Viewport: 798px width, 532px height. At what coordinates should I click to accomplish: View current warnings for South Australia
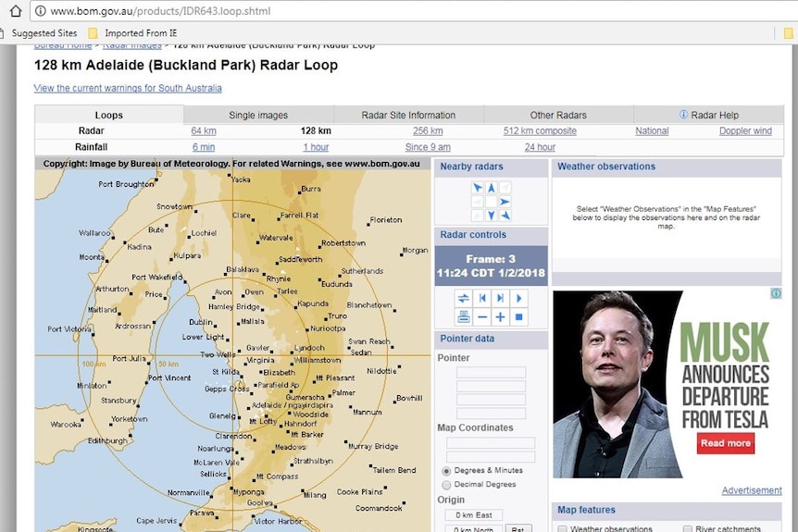128,88
